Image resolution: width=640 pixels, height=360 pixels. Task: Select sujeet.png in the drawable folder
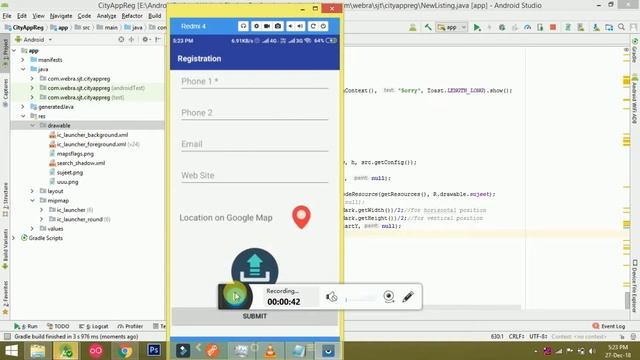pos(69,173)
